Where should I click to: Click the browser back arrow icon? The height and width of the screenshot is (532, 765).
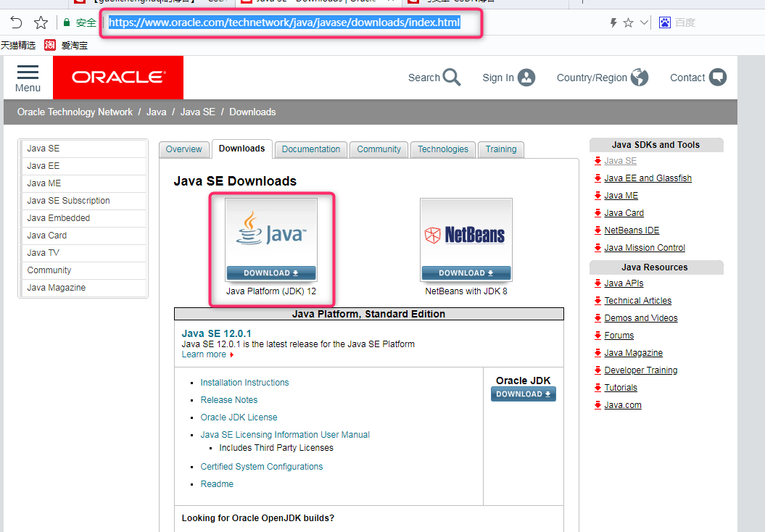point(16,22)
